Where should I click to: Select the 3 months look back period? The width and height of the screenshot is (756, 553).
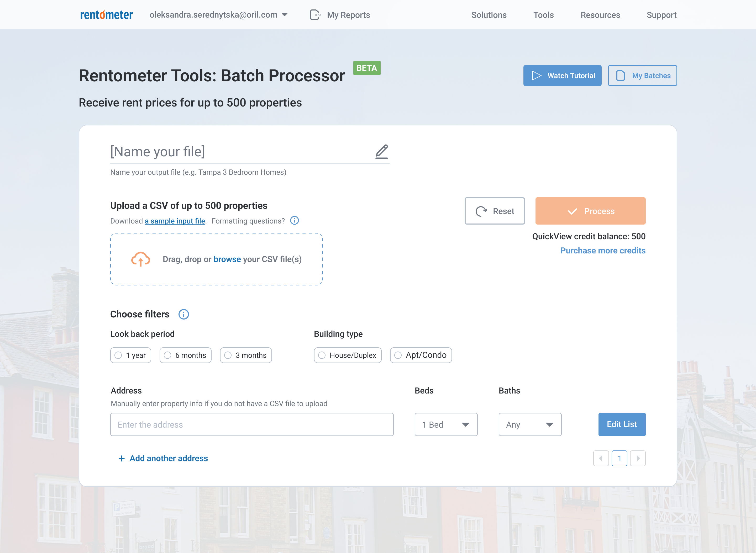point(246,355)
